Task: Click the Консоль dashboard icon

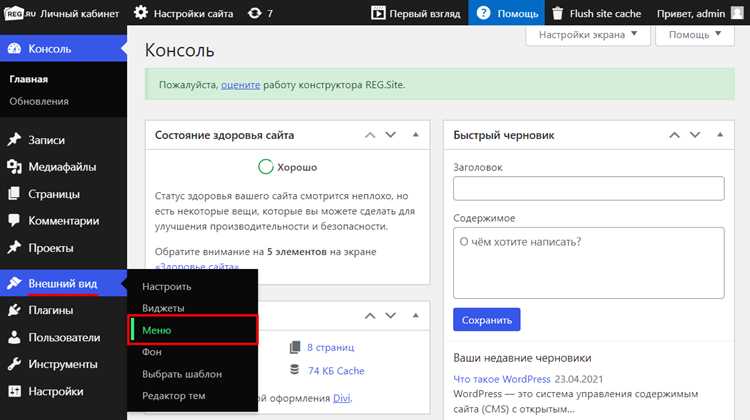Action: point(14,48)
